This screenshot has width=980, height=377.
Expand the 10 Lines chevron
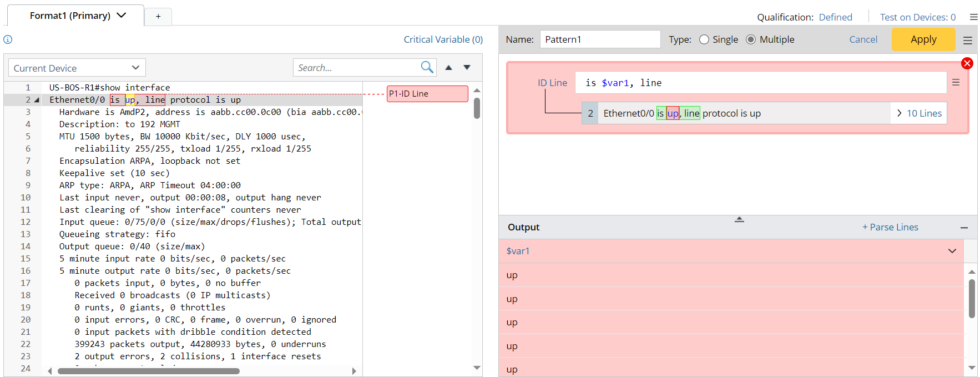click(899, 113)
